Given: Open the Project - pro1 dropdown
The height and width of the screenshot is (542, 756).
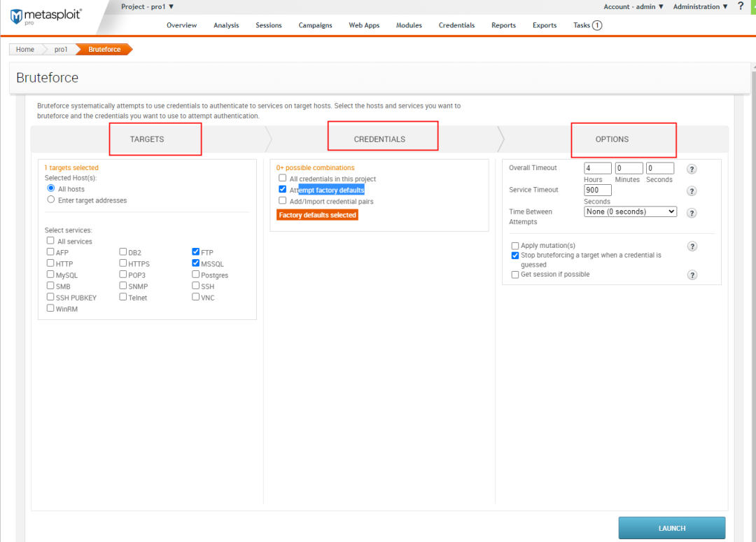Looking at the screenshot, I should click(x=148, y=7).
